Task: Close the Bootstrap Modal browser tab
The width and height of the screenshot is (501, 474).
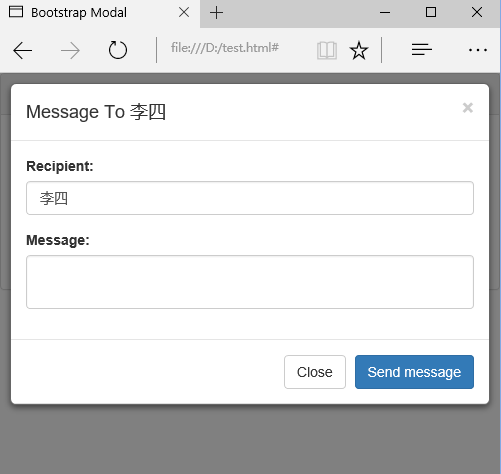Action: pos(184,13)
